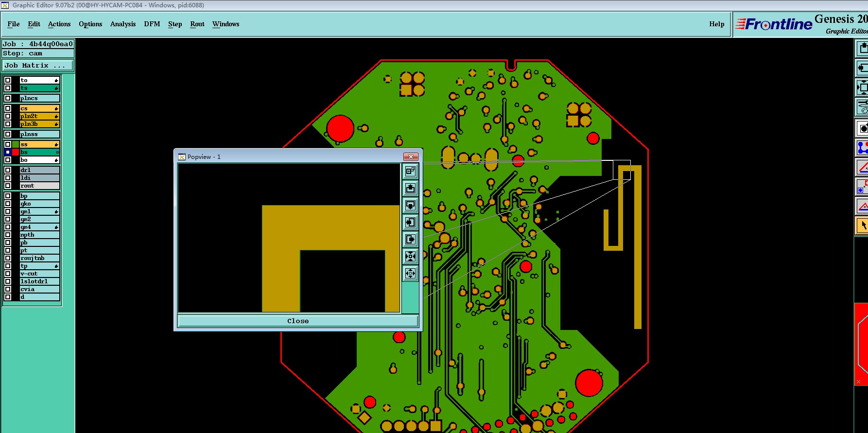
Task: Close the Popview window with red X
Action: (x=411, y=156)
